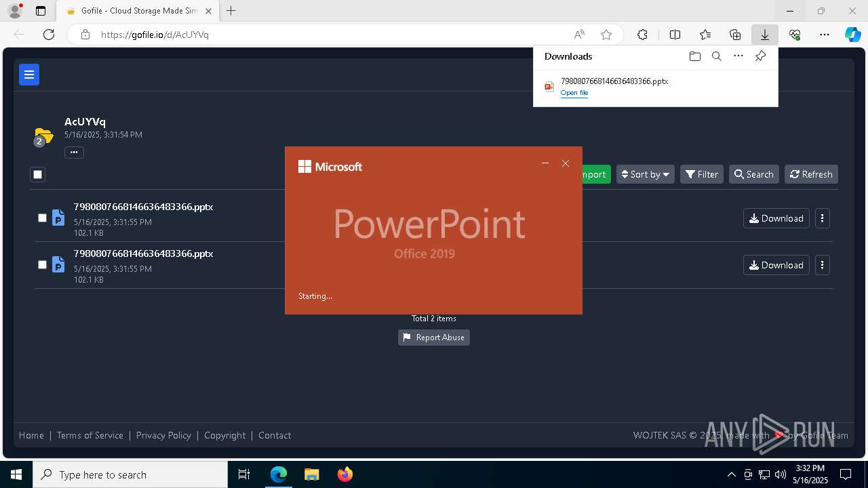The width and height of the screenshot is (868, 488).
Task: Click the second pptx file type icon
Action: [x=58, y=264]
